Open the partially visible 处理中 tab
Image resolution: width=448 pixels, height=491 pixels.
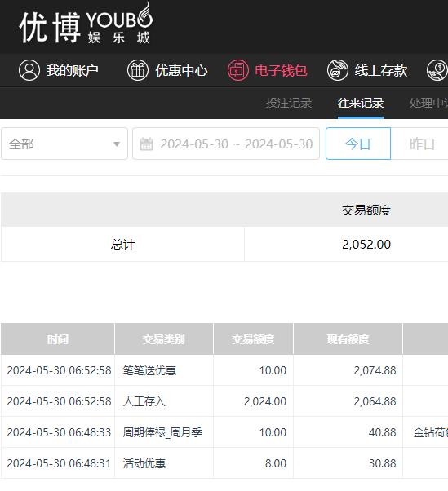pos(428,103)
